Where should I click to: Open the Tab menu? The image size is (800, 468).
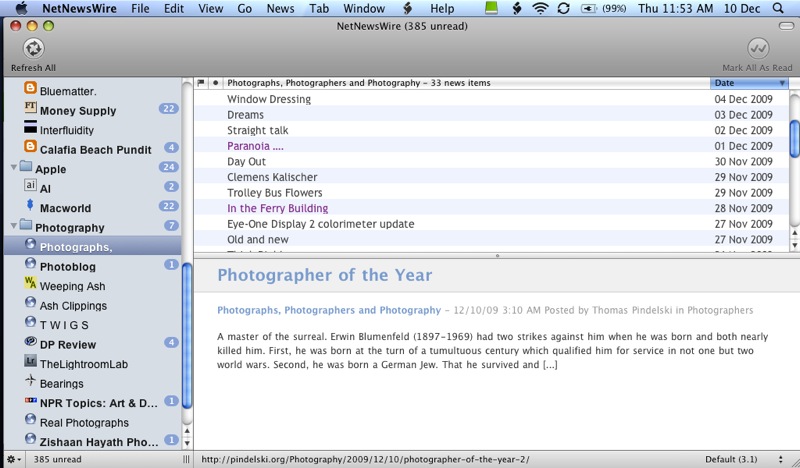(x=319, y=8)
